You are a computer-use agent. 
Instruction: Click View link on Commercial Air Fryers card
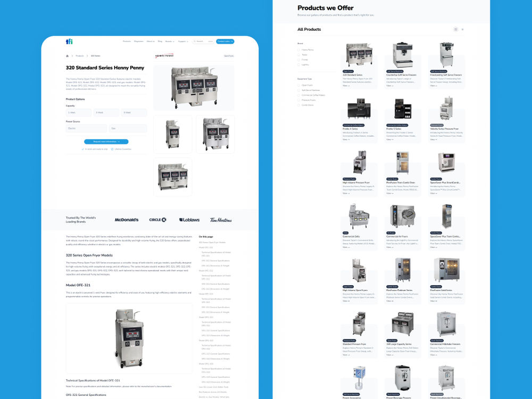coord(389,247)
